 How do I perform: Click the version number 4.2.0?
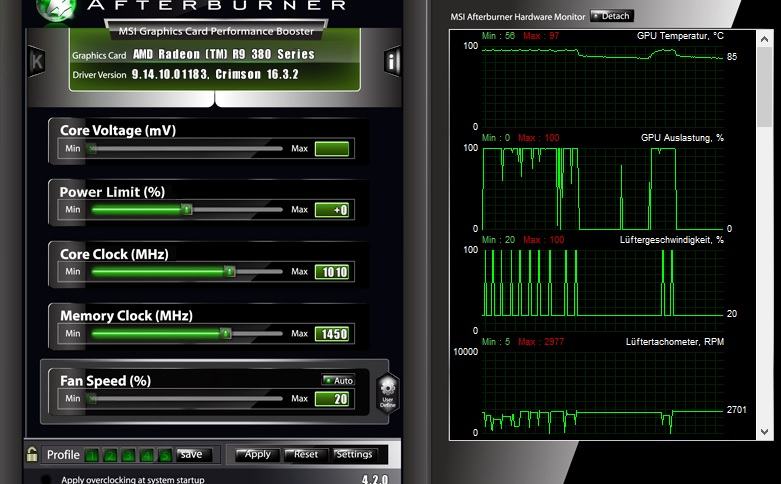(x=375, y=479)
